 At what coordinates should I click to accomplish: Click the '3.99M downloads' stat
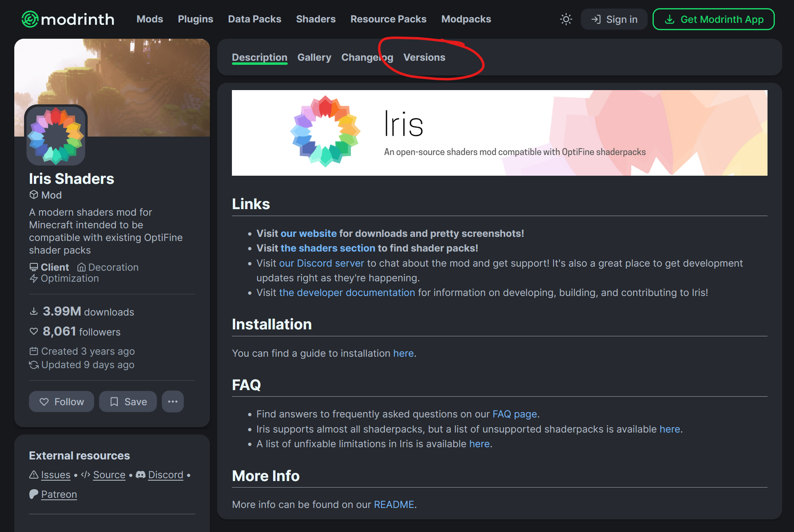(x=82, y=311)
